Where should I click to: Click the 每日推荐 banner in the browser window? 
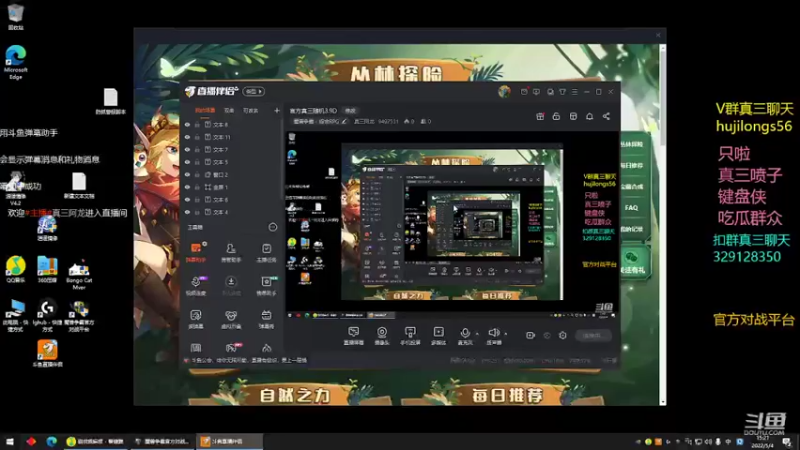(506, 394)
